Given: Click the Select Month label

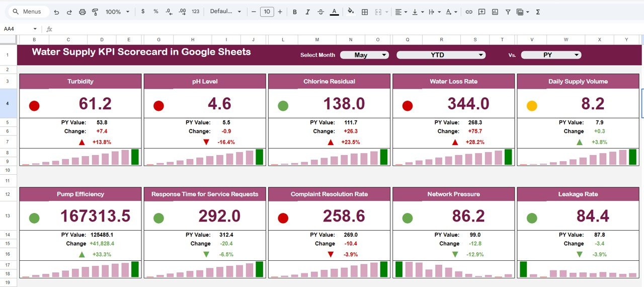Looking at the screenshot, I should point(317,55).
